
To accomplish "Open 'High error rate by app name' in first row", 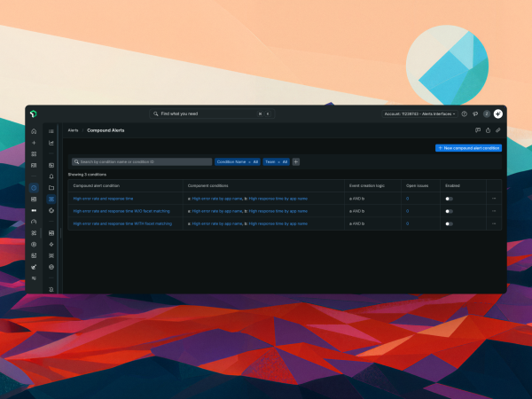I will click(x=217, y=199).
